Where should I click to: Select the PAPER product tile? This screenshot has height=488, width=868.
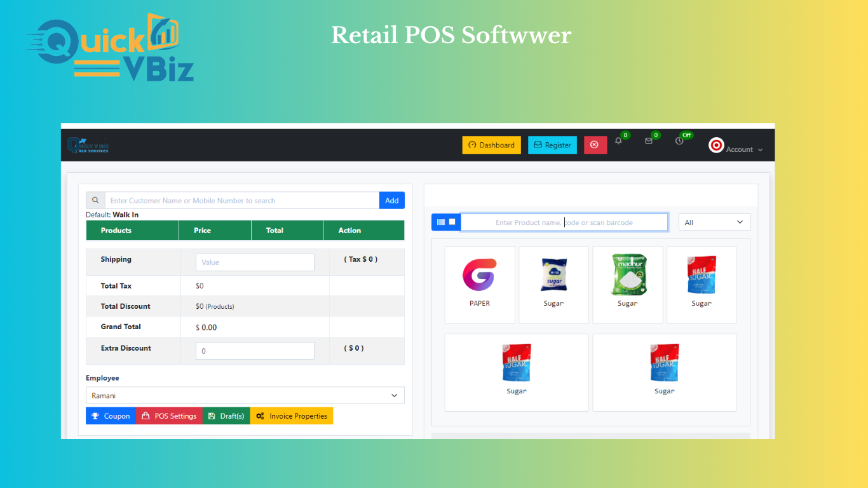click(480, 285)
